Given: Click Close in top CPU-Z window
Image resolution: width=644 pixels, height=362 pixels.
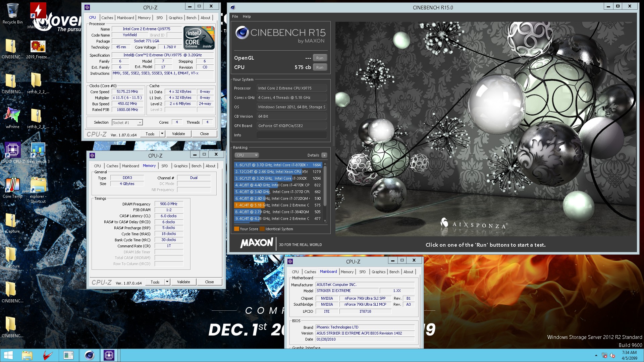Looking at the screenshot, I should [x=204, y=134].
